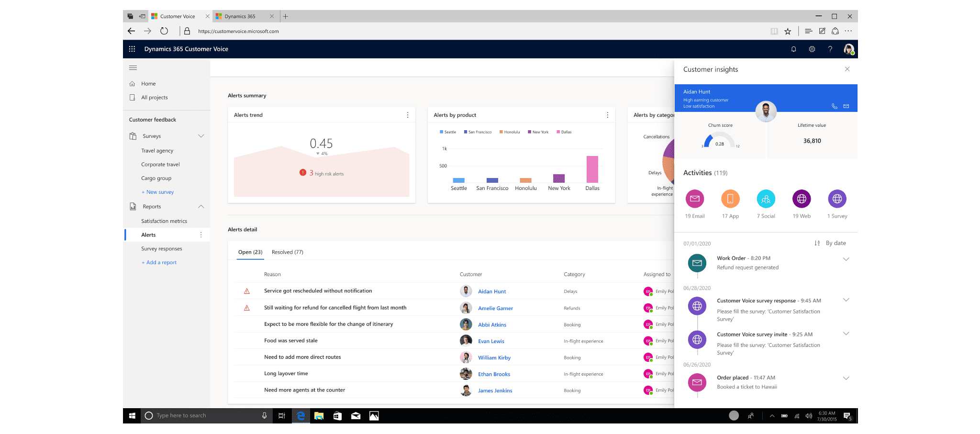Open the Cargo group survey
The width and height of the screenshot is (980, 434).
pos(156,178)
